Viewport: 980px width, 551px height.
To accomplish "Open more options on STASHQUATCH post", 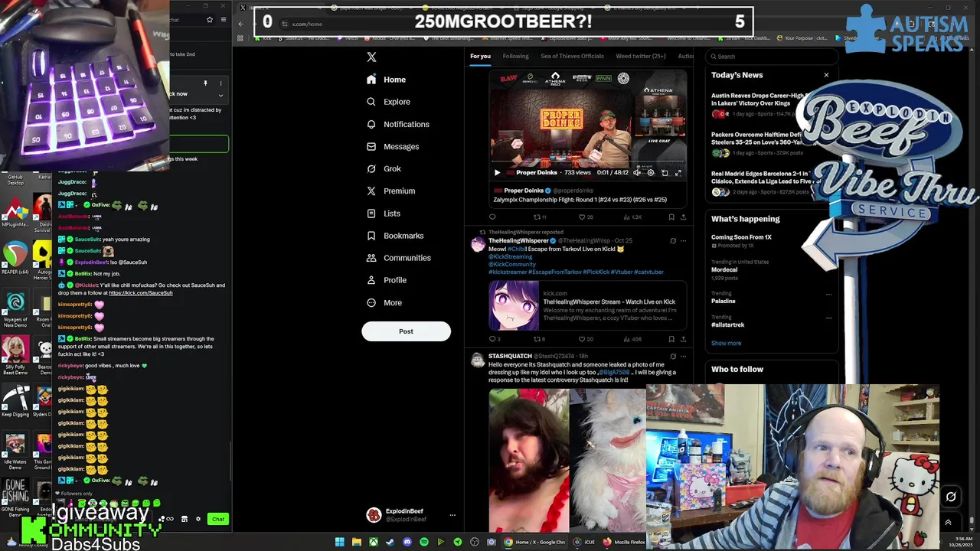I will coord(683,357).
